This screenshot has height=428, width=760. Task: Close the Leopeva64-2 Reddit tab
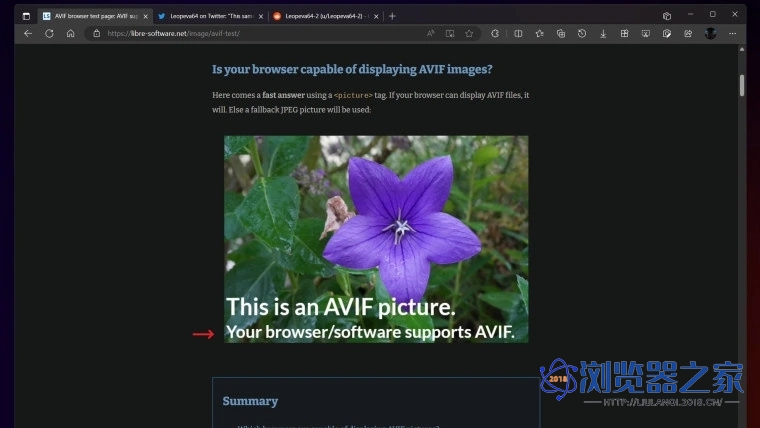pos(376,16)
